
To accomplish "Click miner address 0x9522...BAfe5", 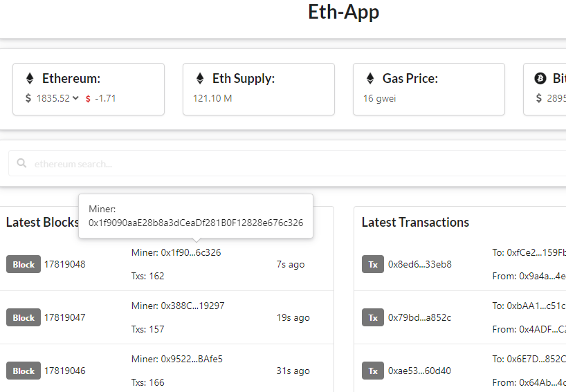I will click(192, 360).
